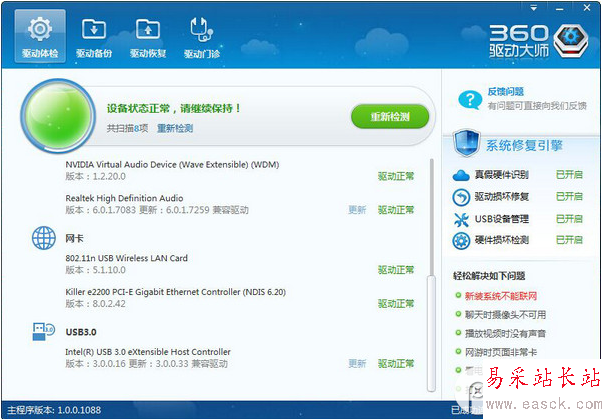Click the 系统修复引擎 heading
This screenshot has width=603, height=419.
point(524,146)
